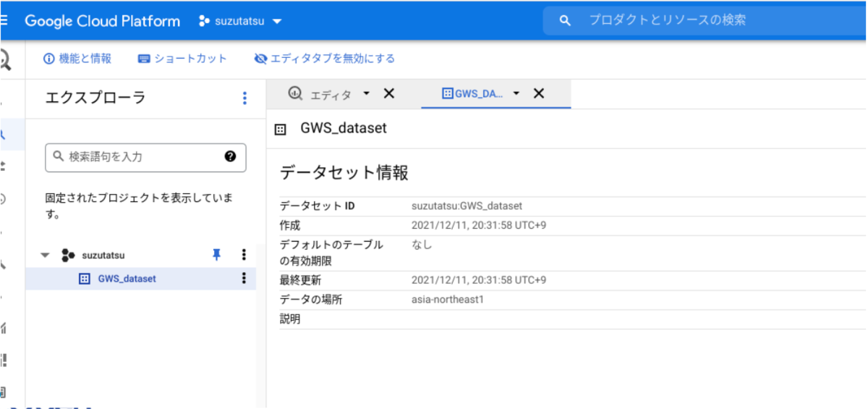The height and width of the screenshot is (409, 868).
Task: Click the product and resource search field
Action: 705,20
